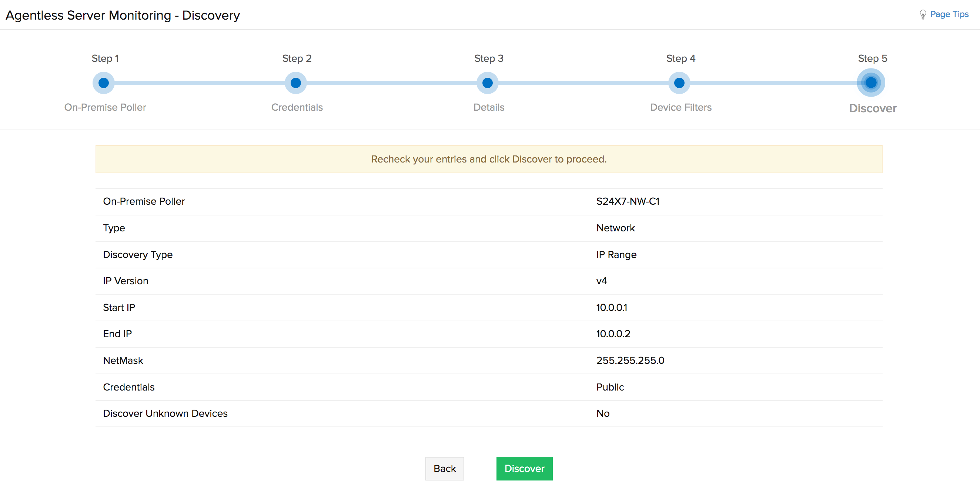Go to the On-Premise Poller step label
980x489 pixels.
[x=105, y=107]
